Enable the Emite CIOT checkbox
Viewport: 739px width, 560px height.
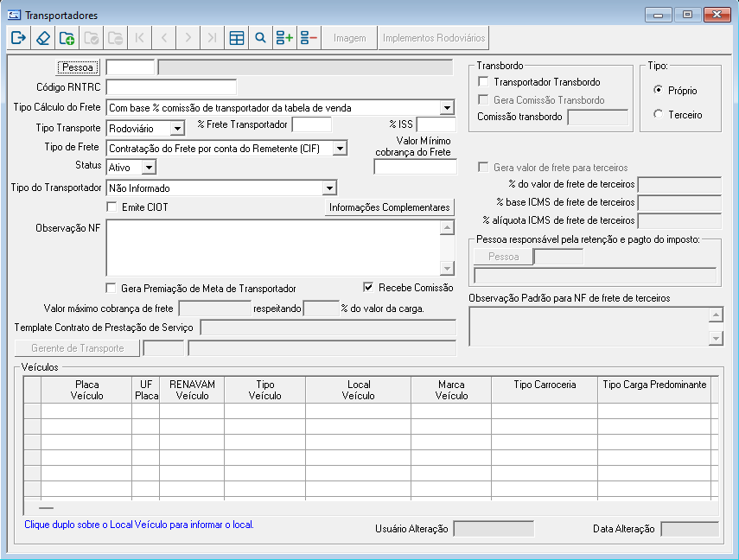pos(111,207)
